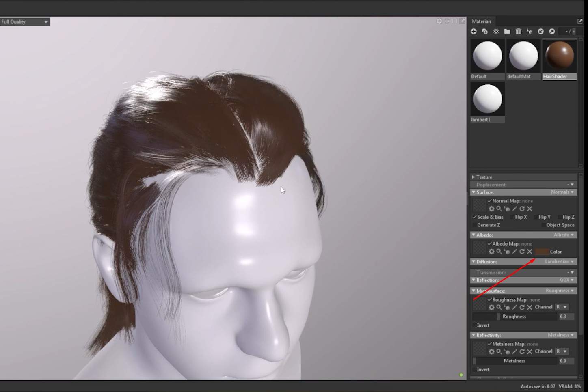The height and width of the screenshot is (392, 588).
Task: Click the Roughness slider
Action: point(514,317)
